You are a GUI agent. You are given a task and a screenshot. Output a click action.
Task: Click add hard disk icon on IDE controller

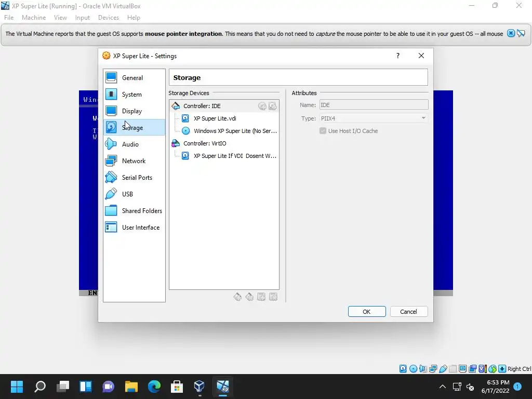point(272,106)
